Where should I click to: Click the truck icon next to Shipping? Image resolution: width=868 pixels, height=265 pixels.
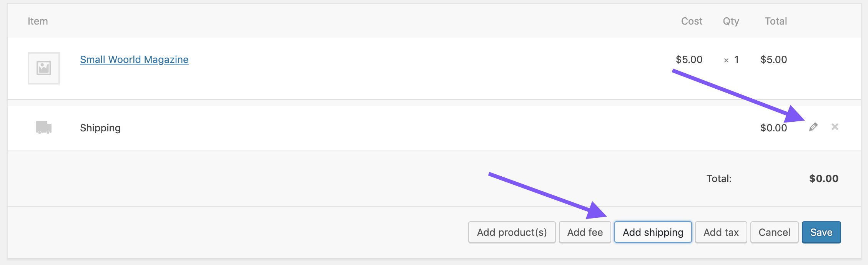(x=43, y=127)
